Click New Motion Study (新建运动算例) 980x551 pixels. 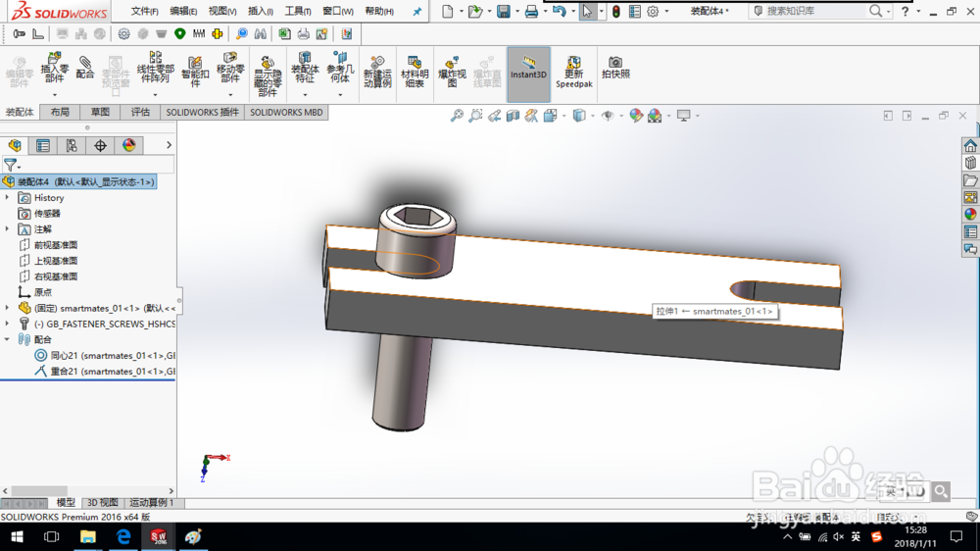click(377, 72)
